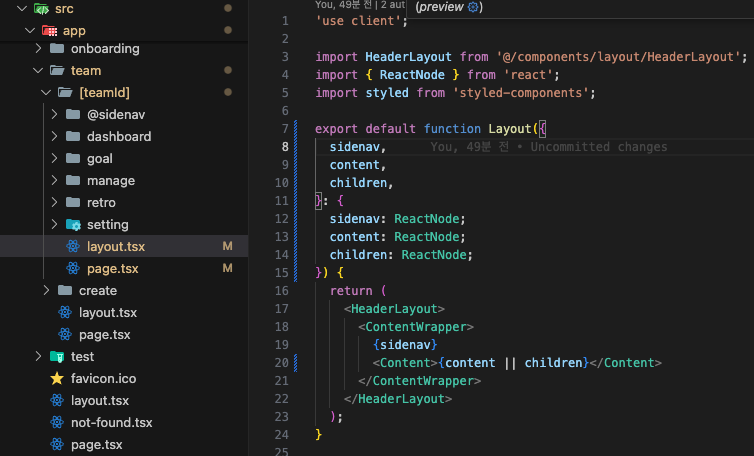This screenshot has width=754, height=456.
Task: Click the dashboard folder icon
Action: [x=73, y=136]
